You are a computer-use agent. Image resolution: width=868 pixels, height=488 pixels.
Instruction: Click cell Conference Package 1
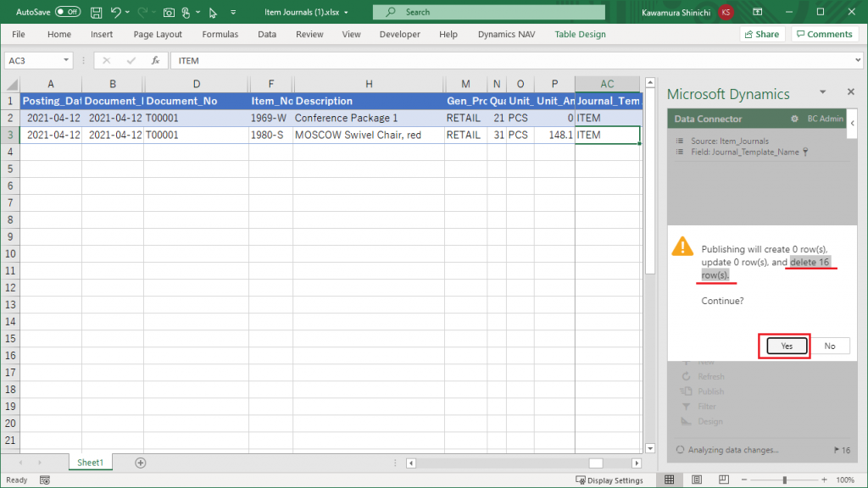369,118
